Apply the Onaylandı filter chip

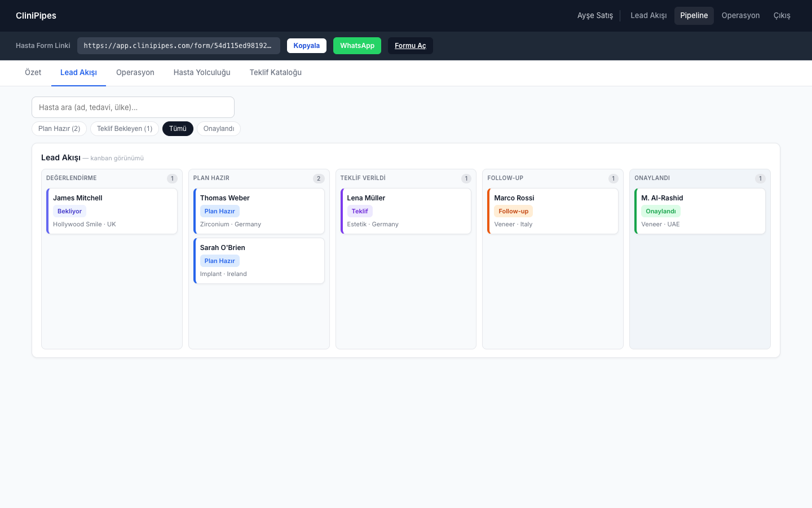coord(219,129)
